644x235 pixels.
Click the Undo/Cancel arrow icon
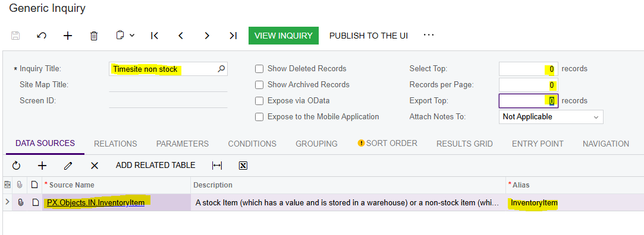point(42,36)
